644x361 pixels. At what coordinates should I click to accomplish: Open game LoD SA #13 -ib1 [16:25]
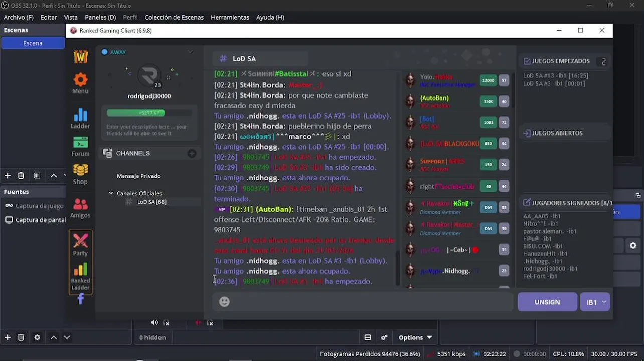pyautogui.click(x=556, y=75)
